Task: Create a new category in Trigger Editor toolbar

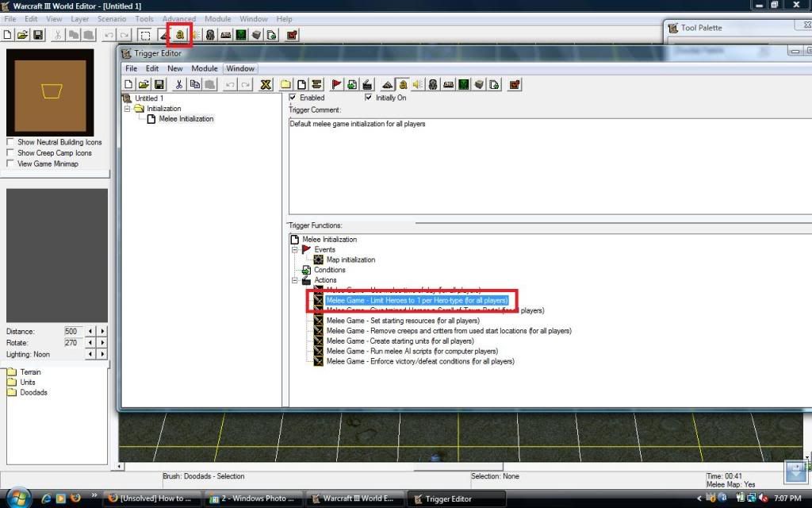Action: 285,84
